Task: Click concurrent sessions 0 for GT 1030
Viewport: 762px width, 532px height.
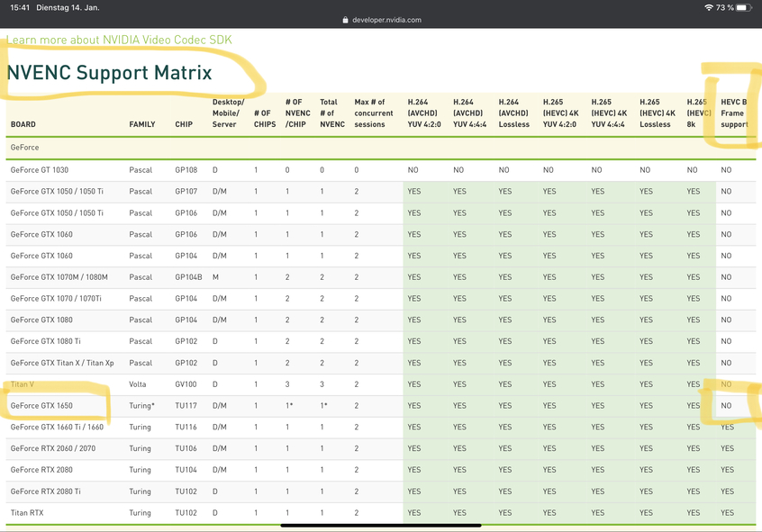Action: (356, 170)
